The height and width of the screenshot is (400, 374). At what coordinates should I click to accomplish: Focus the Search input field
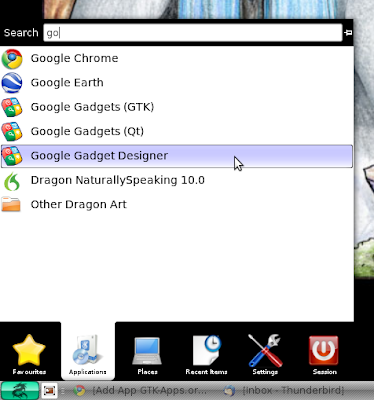click(x=193, y=33)
